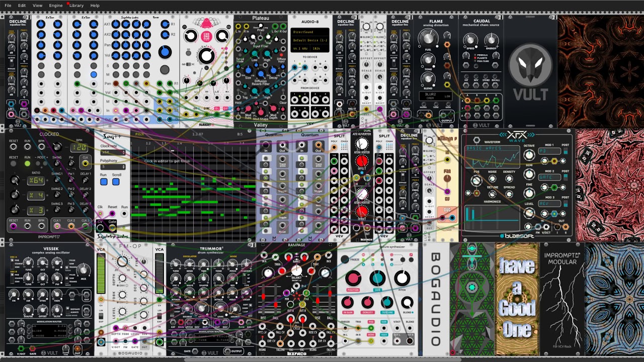Viewport: 644px width, 362px height.
Task: Click the Caudal RECALL button
Action: 496,75
